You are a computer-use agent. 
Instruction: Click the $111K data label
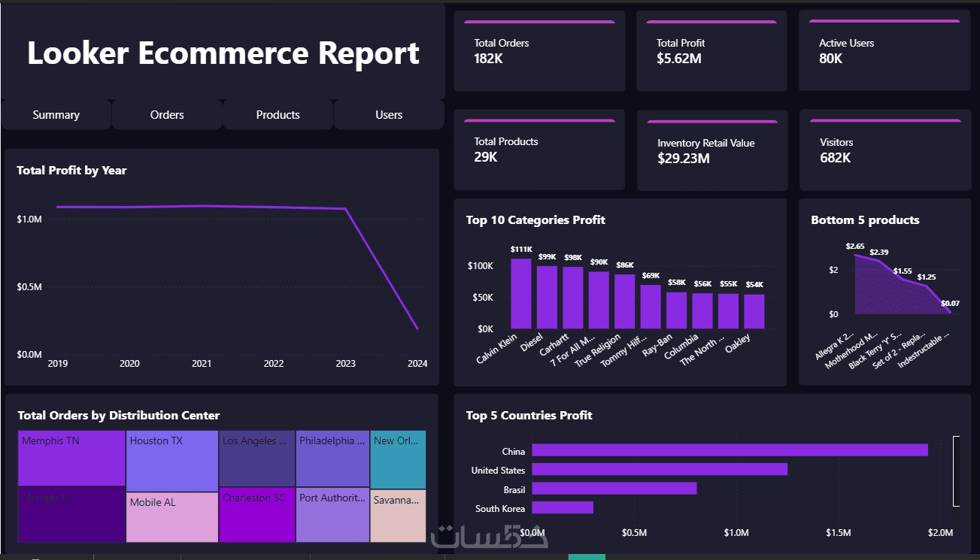[521, 249]
